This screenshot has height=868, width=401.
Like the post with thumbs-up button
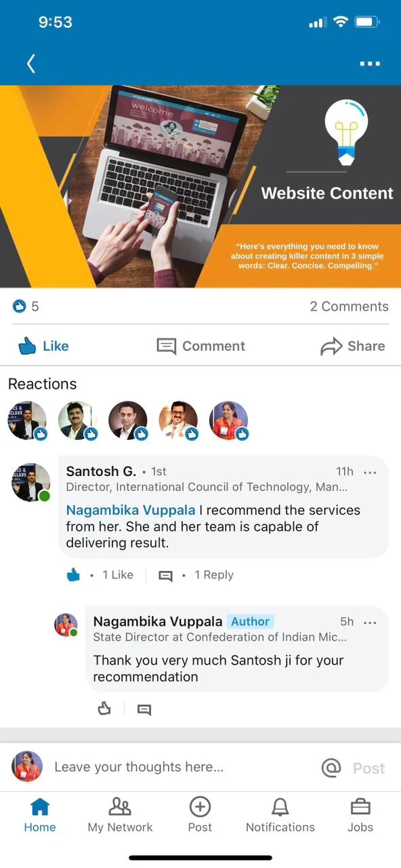[43, 346]
